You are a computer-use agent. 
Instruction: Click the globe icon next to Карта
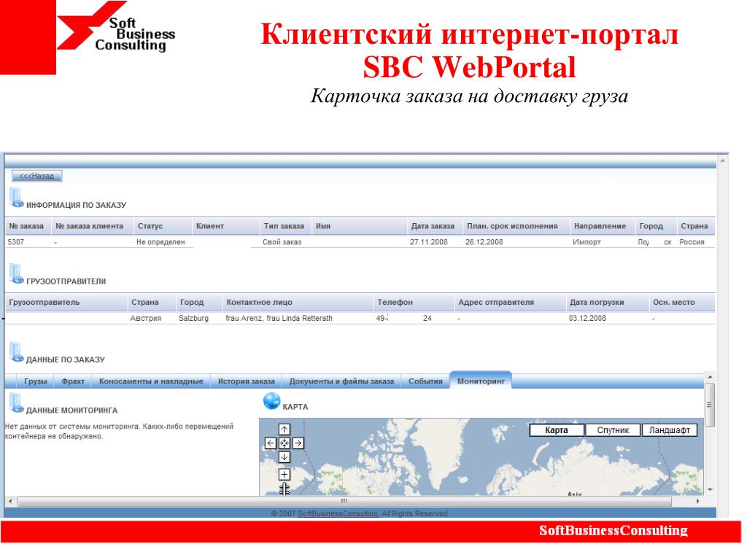271,402
